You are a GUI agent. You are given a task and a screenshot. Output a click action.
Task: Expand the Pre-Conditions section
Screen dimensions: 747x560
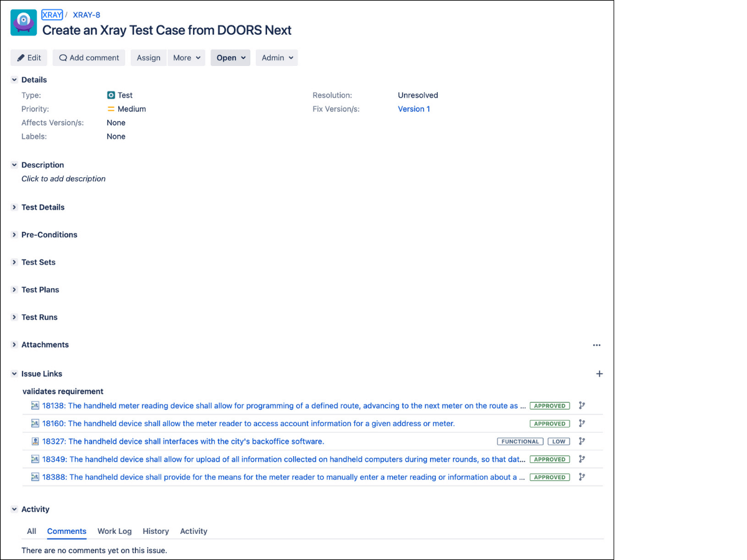click(x=14, y=235)
